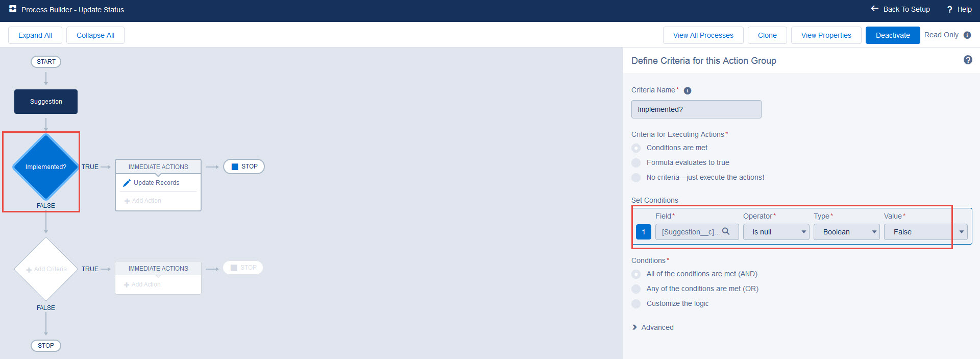980x359 pixels.
Task: Click the Back To Setup arrow icon
Action: click(874, 9)
